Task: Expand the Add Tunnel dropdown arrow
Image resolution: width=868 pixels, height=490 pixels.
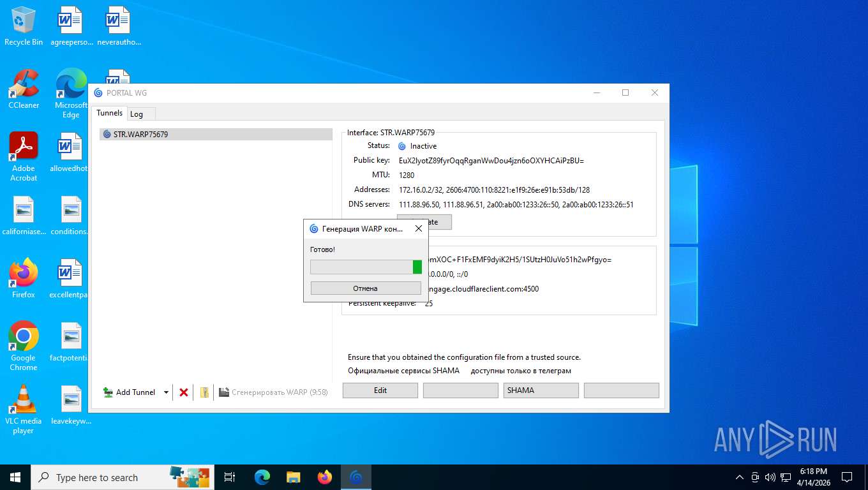Action: click(166, 392)
